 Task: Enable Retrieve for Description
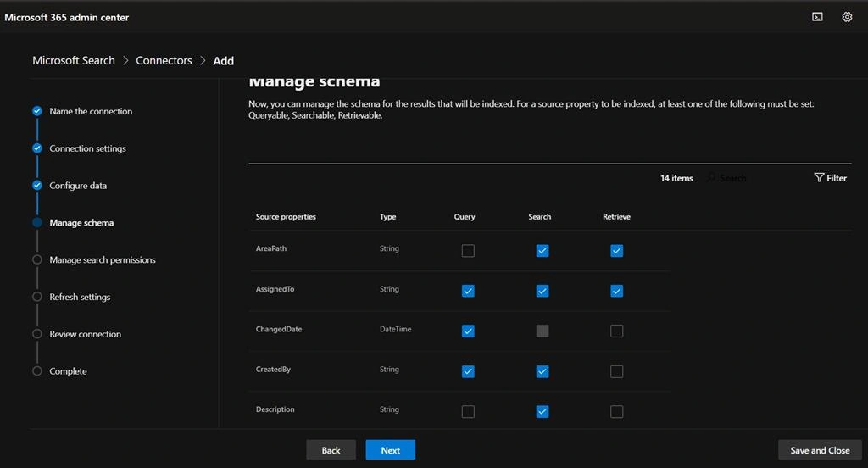617,411
